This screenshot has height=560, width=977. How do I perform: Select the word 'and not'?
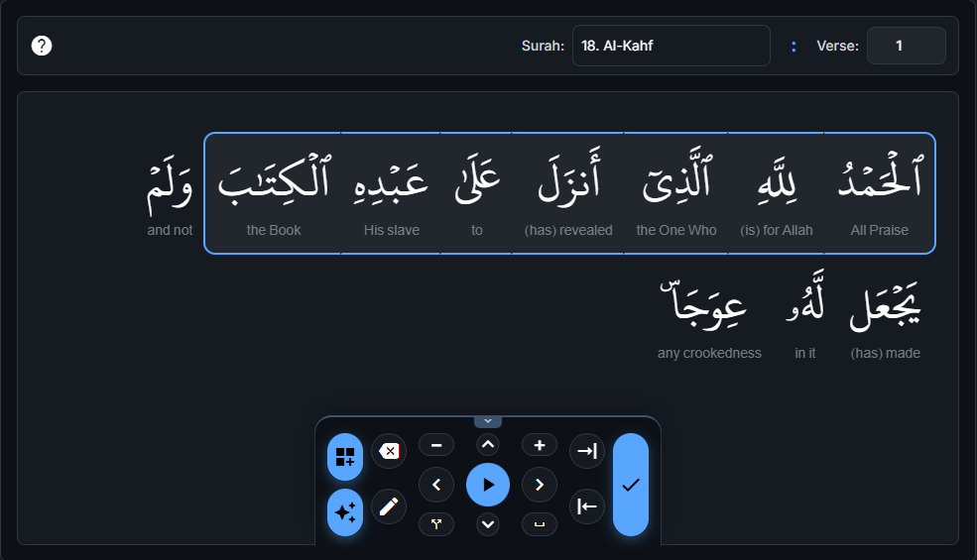tap(170, 193)
